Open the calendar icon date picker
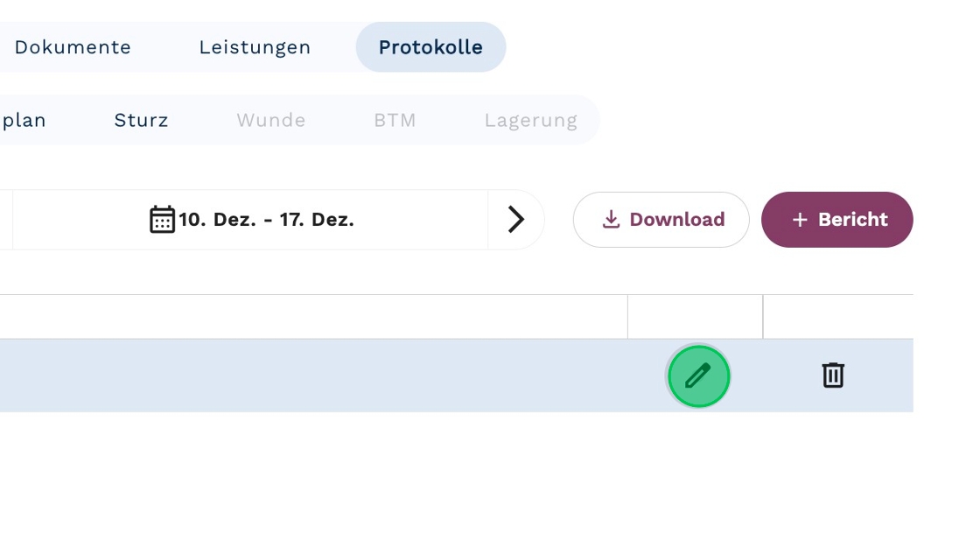 (162, 219)
